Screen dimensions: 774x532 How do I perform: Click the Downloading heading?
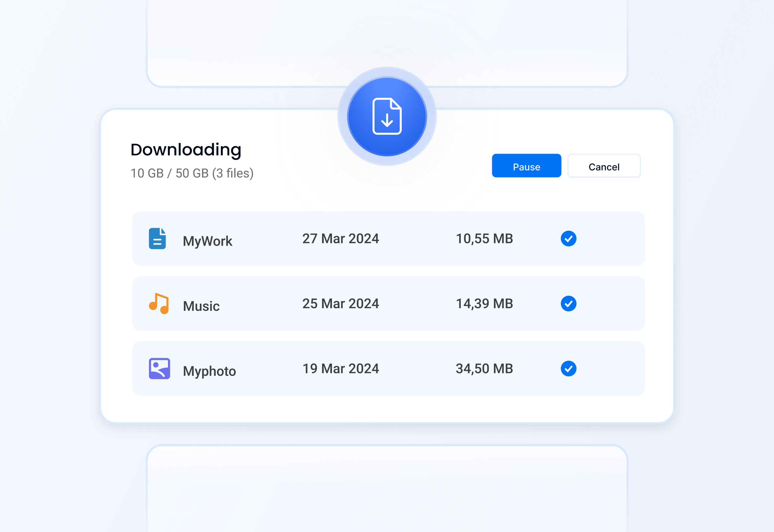point(185,150)
